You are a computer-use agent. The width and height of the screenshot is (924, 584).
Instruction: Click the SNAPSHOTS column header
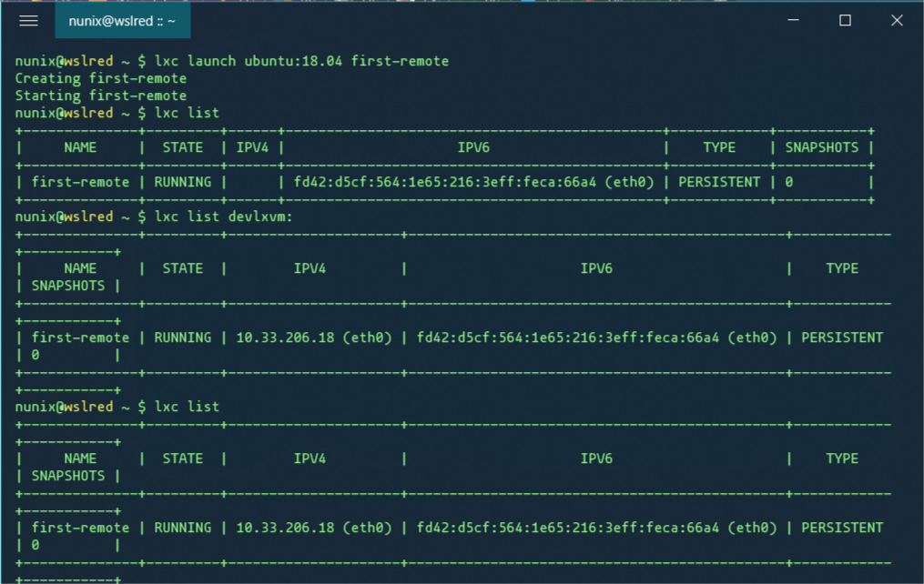coord(822,146)
